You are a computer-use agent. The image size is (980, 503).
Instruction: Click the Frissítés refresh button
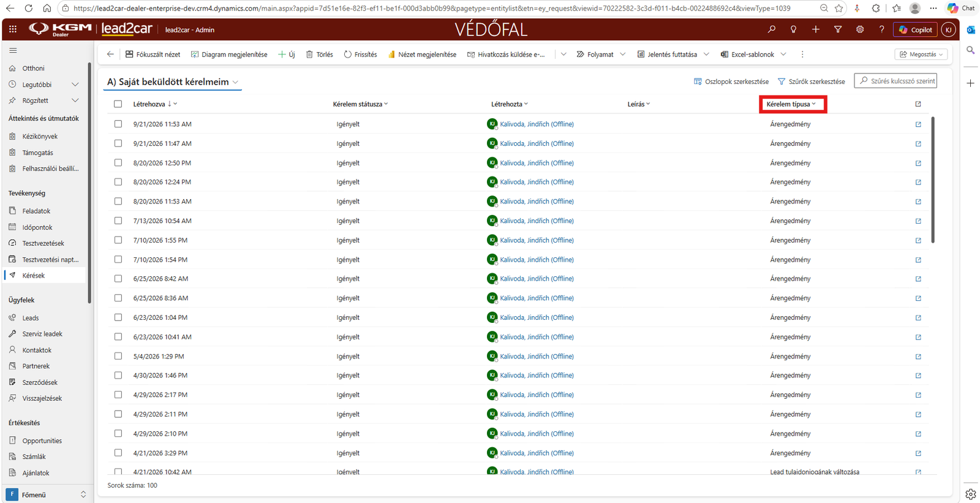click(360, 55)
